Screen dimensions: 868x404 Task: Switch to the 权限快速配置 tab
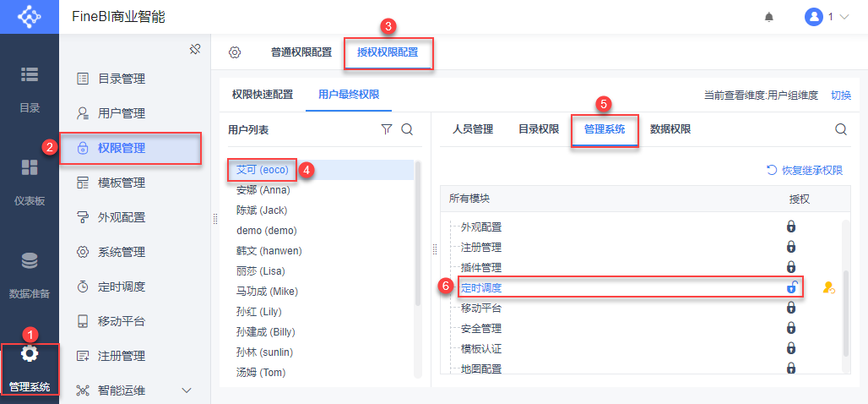[x=263, y=94]
